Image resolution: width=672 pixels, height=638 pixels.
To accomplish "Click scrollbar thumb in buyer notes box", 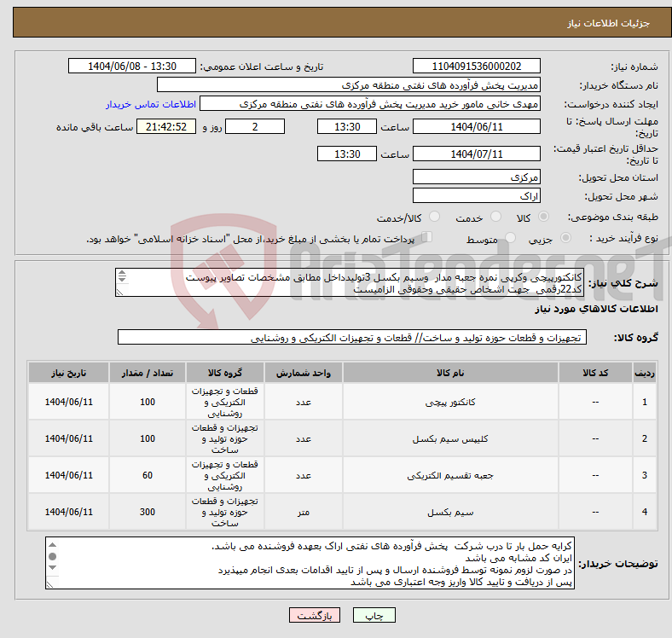I will pyautogui.click(x=52, y=556).
